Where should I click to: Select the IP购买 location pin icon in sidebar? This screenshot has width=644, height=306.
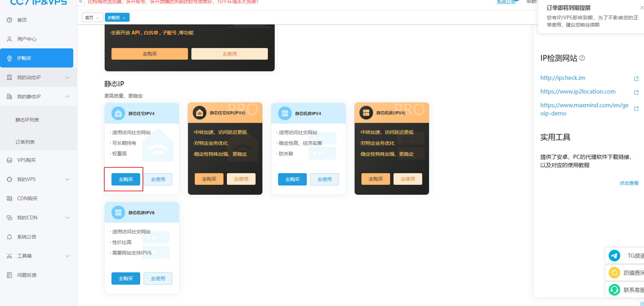(9, 58)
